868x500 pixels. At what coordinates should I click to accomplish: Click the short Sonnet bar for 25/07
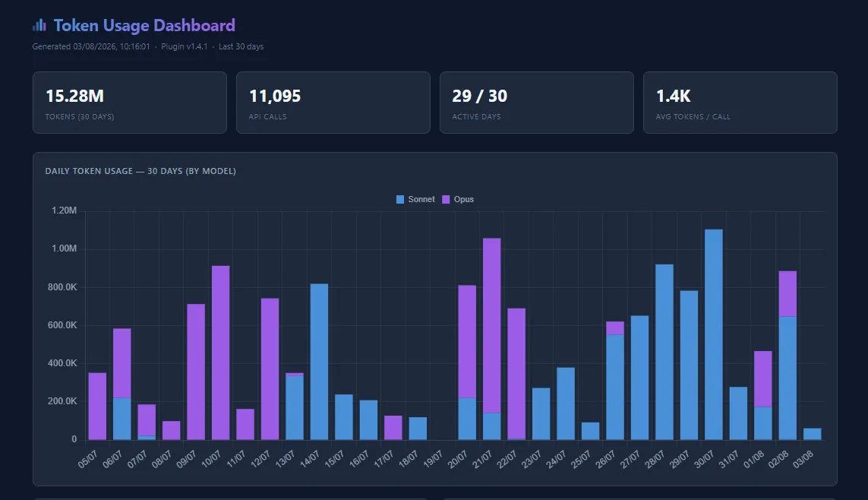pos(590,432)
